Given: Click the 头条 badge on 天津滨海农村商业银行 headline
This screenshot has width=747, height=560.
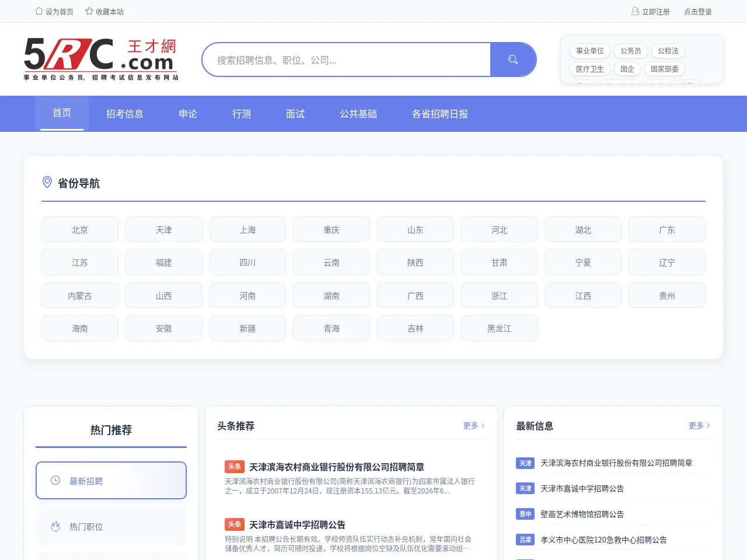Looking at the screenshot, I should click(x=235, y=467).
